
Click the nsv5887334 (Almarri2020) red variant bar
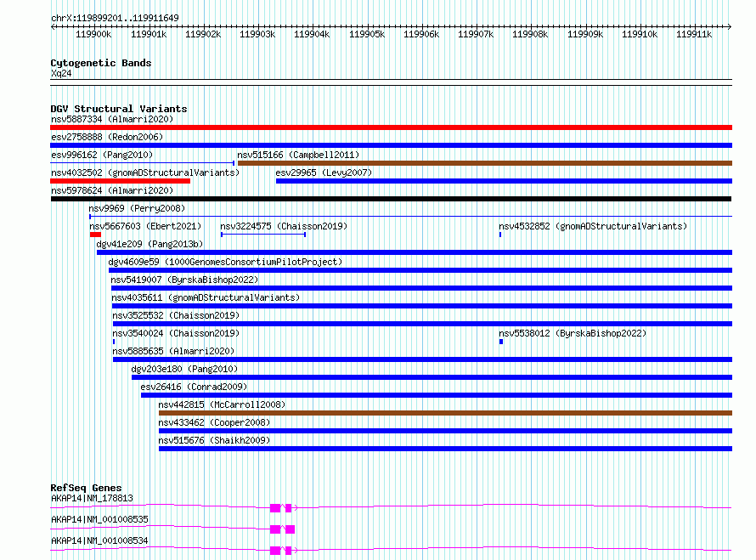(391, 127)
